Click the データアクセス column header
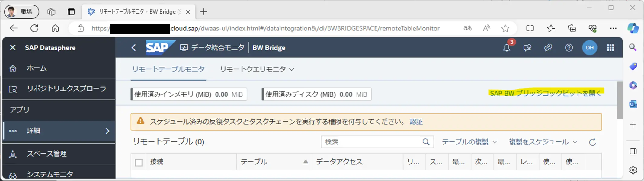 [x=357, y=162]
